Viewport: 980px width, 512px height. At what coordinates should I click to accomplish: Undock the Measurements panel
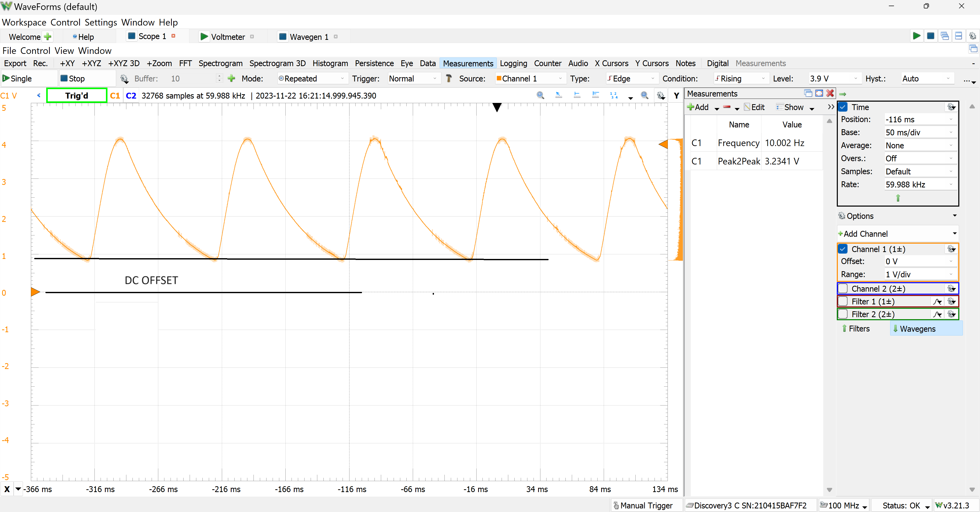tap(808, 93)
